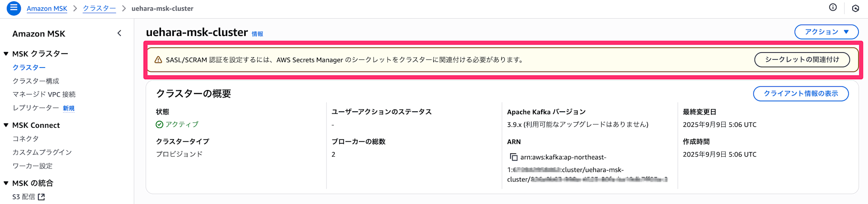Viewport: 868px width, 204px height.
Task: Open カスタムプラグイン in the sidebar
Action: [x=42, y=152]
